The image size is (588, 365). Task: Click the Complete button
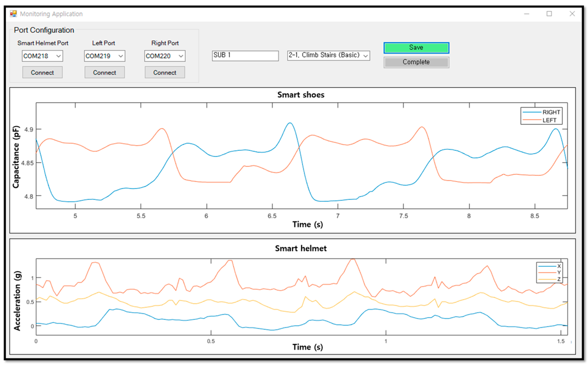coord(416,62)
